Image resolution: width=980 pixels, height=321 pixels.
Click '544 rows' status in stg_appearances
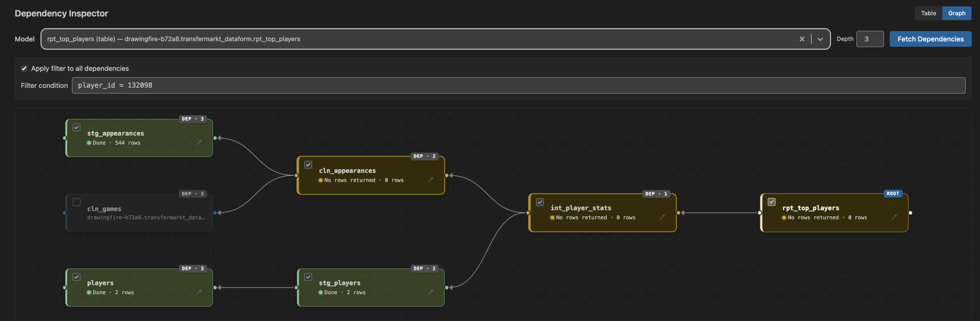point(128,143)
